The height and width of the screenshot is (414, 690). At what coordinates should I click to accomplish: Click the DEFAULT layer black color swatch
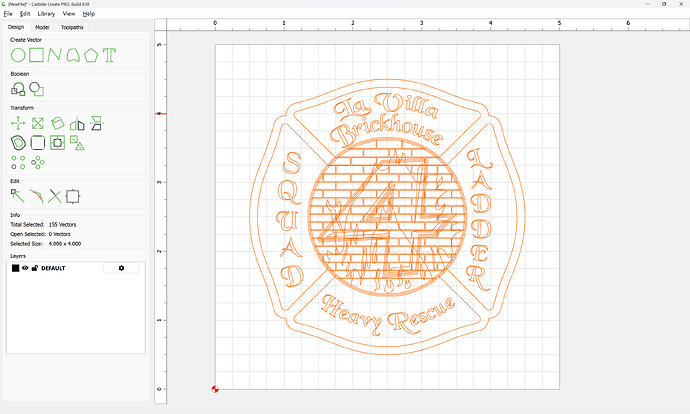coord(15,268)
